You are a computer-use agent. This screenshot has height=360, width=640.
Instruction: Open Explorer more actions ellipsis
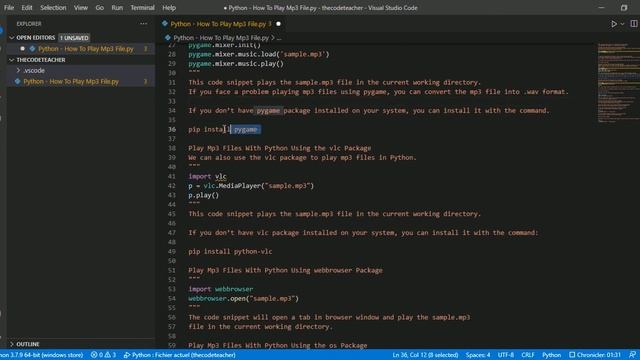[x=144, y=24]
